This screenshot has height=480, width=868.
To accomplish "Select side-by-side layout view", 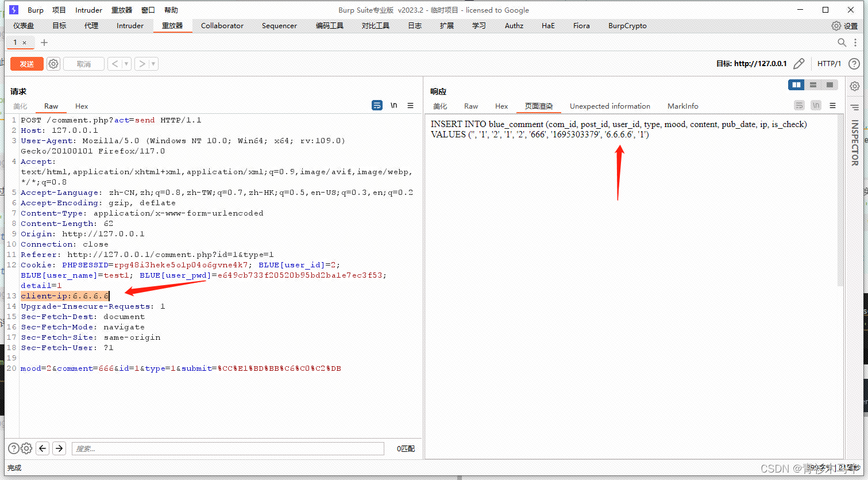I will [x=796, y=85].
